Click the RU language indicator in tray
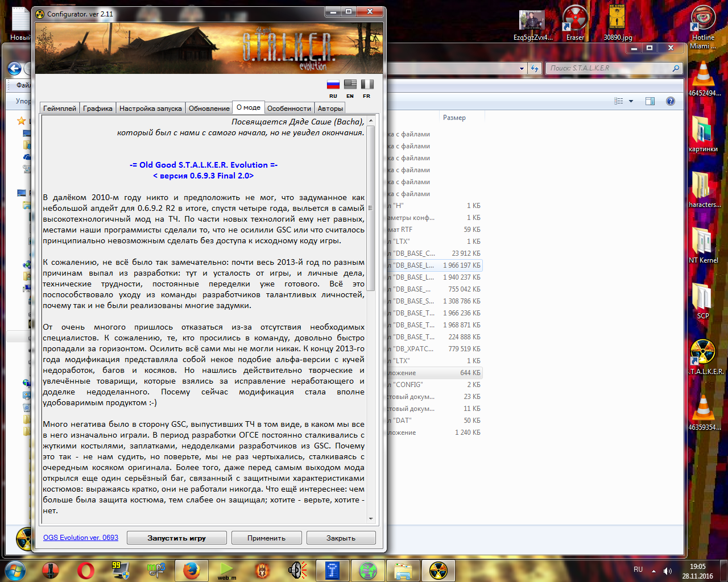The image size is (728, 582). point(638,569)
